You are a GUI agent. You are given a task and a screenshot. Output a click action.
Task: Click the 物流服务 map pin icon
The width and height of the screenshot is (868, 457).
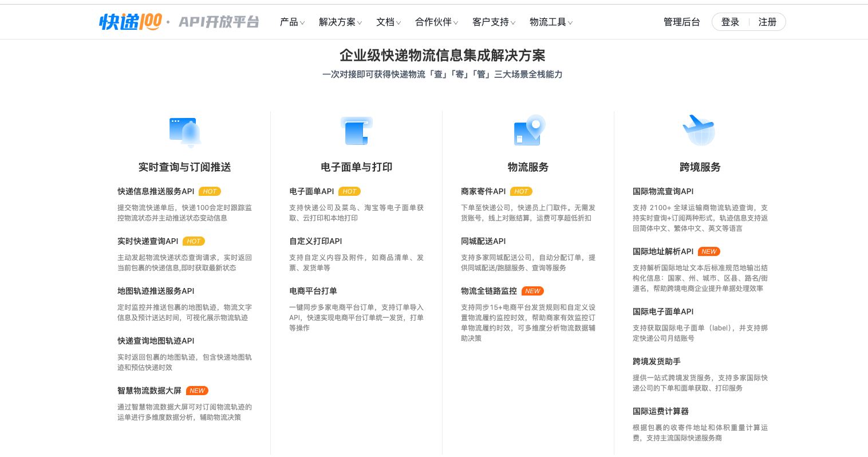(529, 130)
